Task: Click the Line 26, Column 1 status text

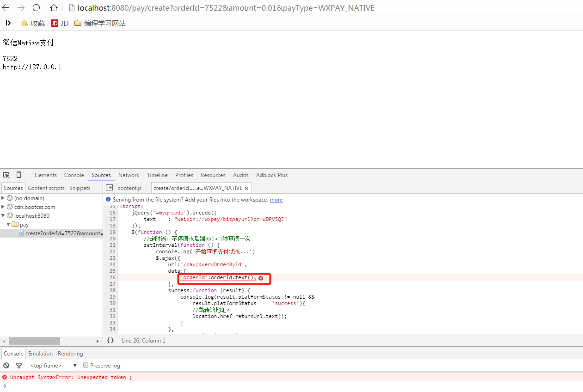Action: 143,341
